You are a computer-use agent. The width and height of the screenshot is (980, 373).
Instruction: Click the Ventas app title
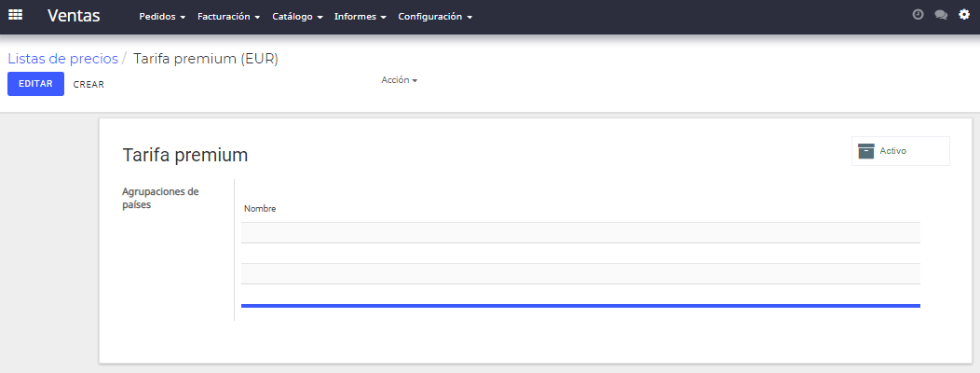[74, 16]
